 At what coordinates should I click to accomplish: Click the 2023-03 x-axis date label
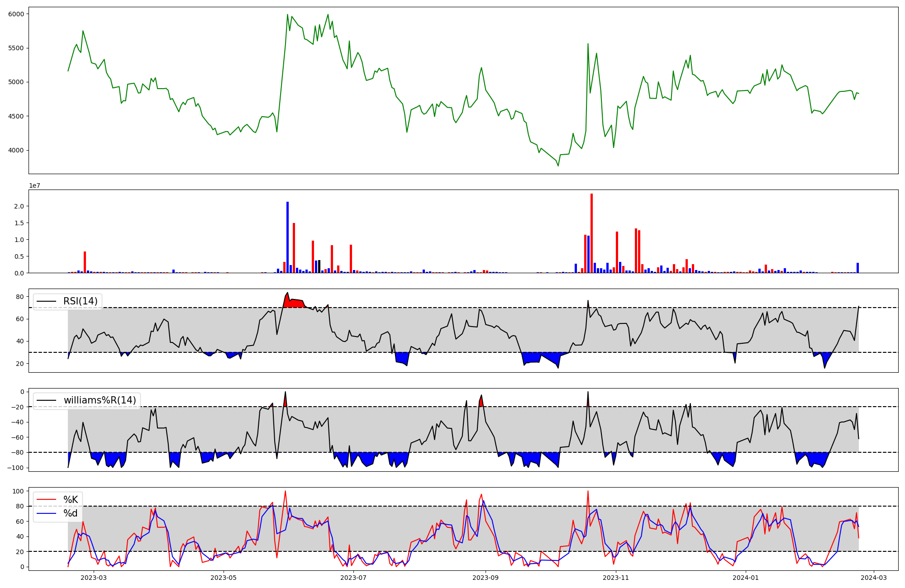[94, 578]
